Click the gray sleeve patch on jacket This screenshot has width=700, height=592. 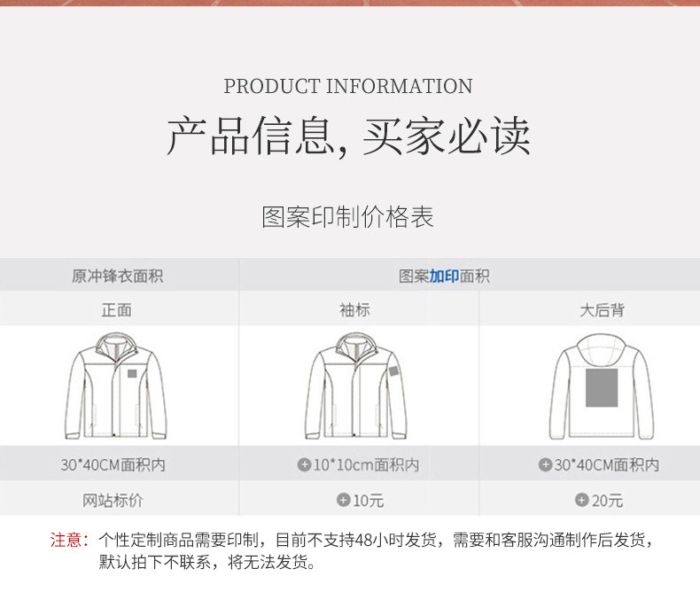[393, 370]
